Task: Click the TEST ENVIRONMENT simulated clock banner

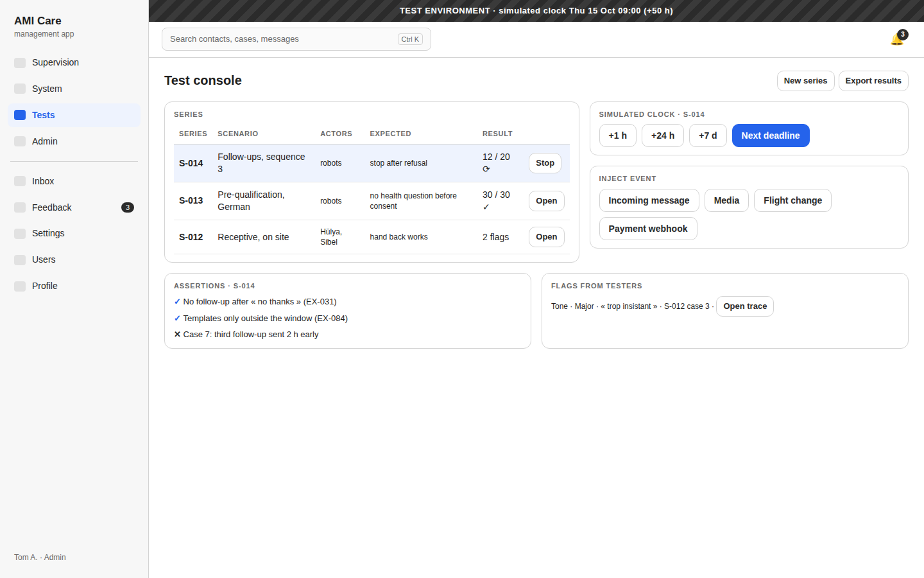Action: coord(536,11)
